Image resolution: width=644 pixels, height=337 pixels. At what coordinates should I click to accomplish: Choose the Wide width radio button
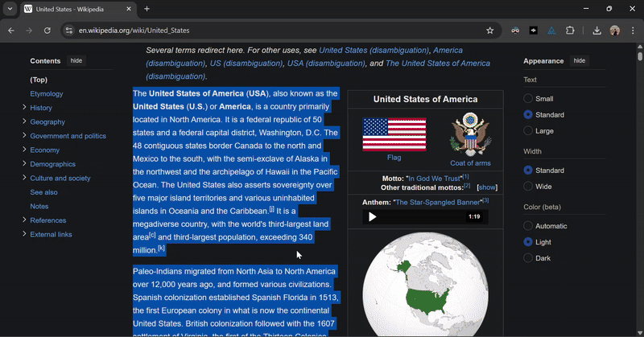[x=528, y=187]
